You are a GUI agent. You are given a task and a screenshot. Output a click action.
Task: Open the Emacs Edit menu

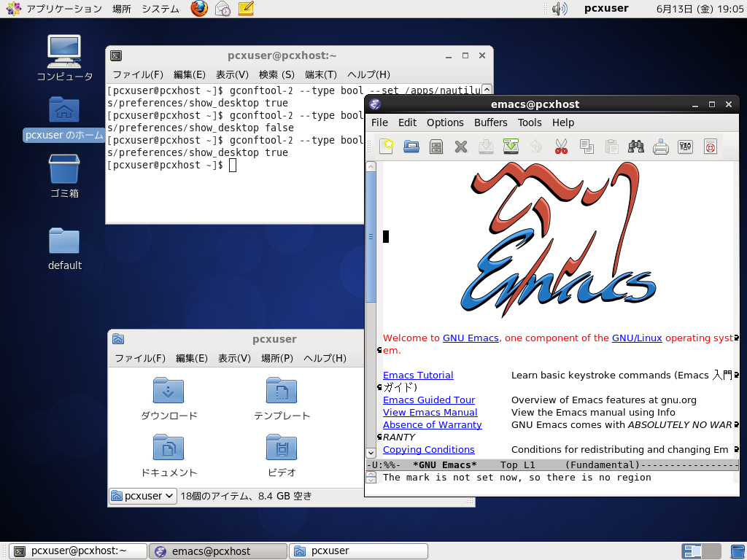[407, 122]
